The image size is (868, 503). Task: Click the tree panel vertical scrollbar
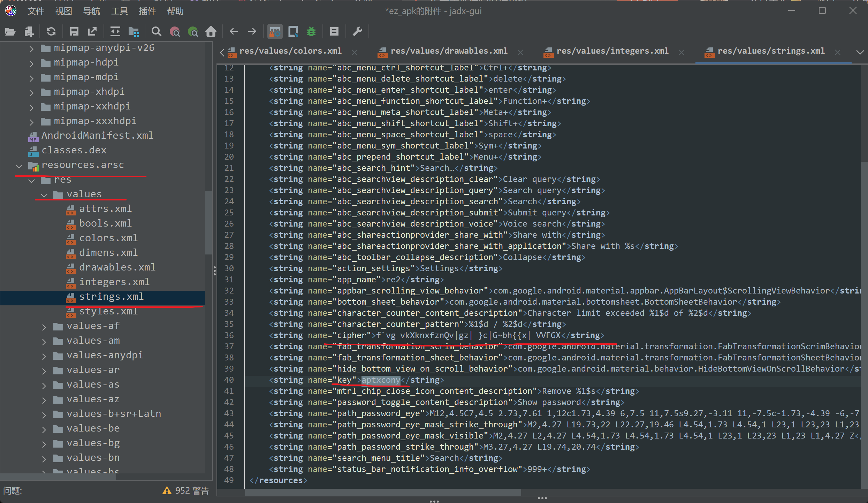(208, 223)
